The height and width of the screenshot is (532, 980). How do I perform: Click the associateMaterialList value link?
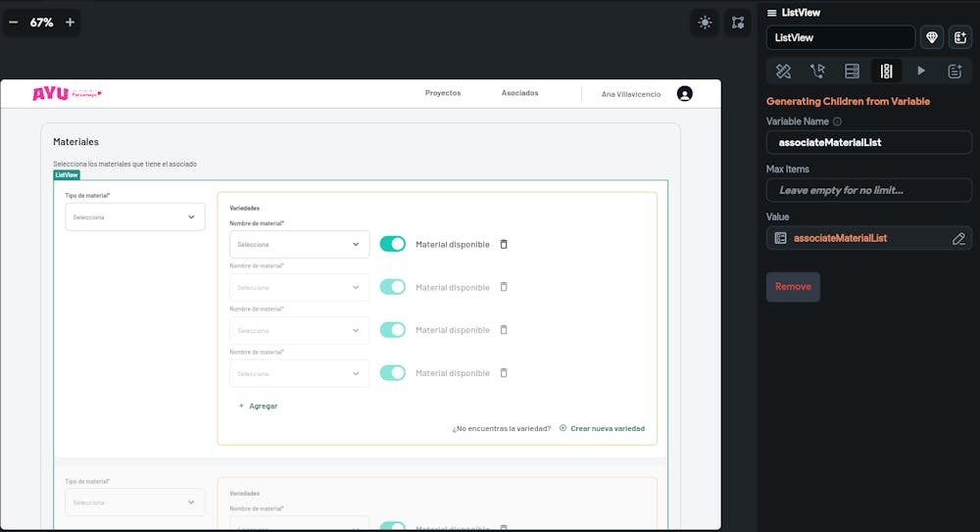[x=840, y=238]
